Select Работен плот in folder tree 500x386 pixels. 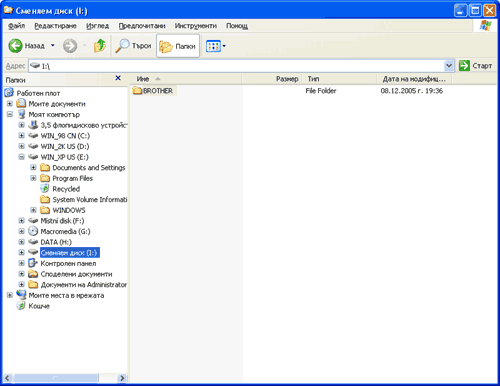[x=38, y=93]
